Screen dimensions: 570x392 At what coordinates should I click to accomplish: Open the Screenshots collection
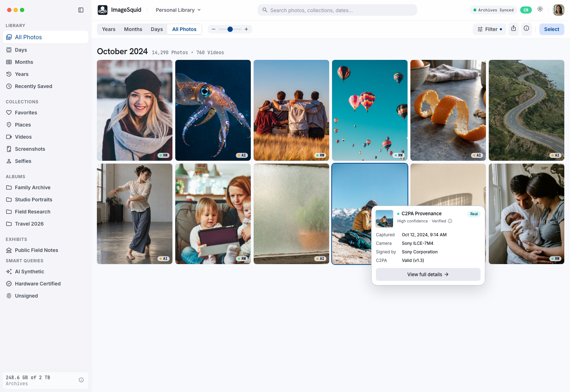[x=46, y=149]
